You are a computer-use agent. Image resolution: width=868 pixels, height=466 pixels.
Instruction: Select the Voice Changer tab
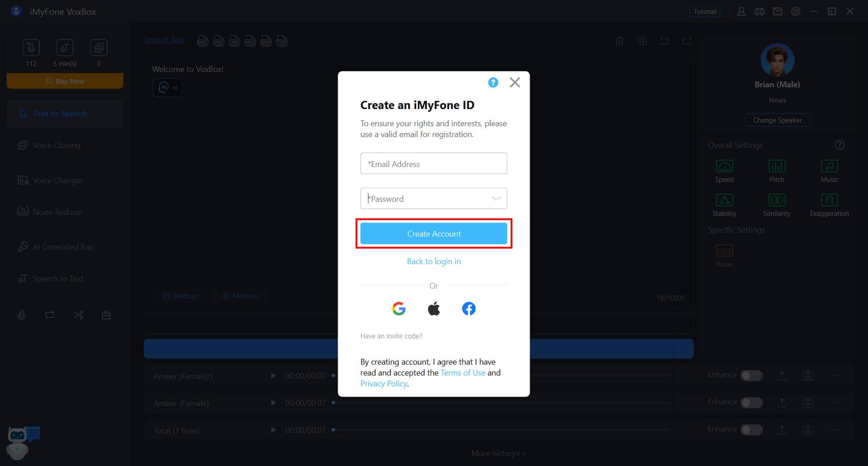click(x=65, y=181)
